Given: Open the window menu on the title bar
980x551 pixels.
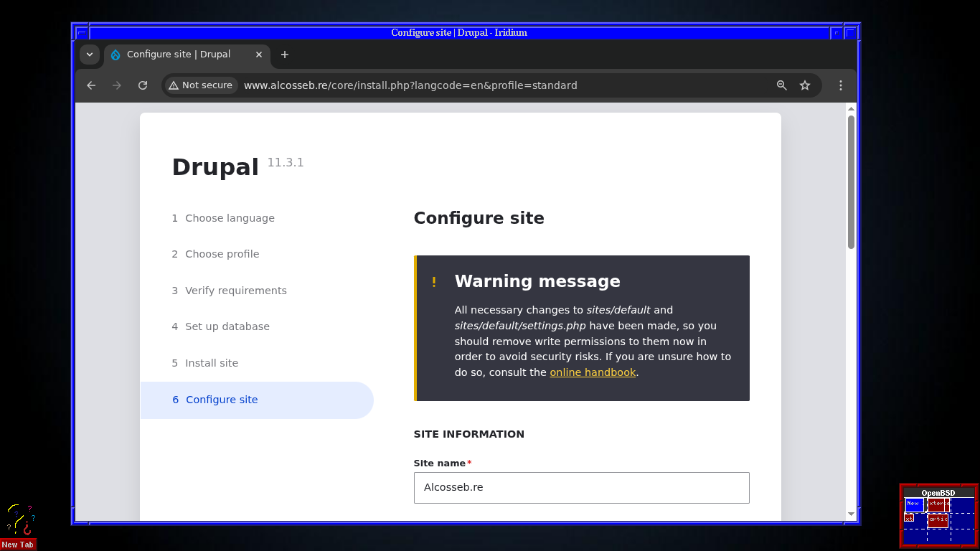Looking at the screenshot, I should point(81,32).
